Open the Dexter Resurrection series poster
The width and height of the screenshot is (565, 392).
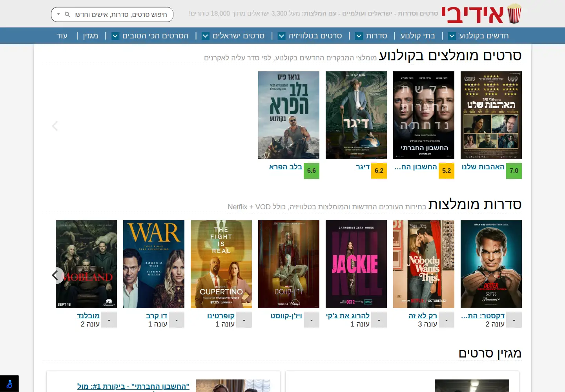[x=491, y=264]
